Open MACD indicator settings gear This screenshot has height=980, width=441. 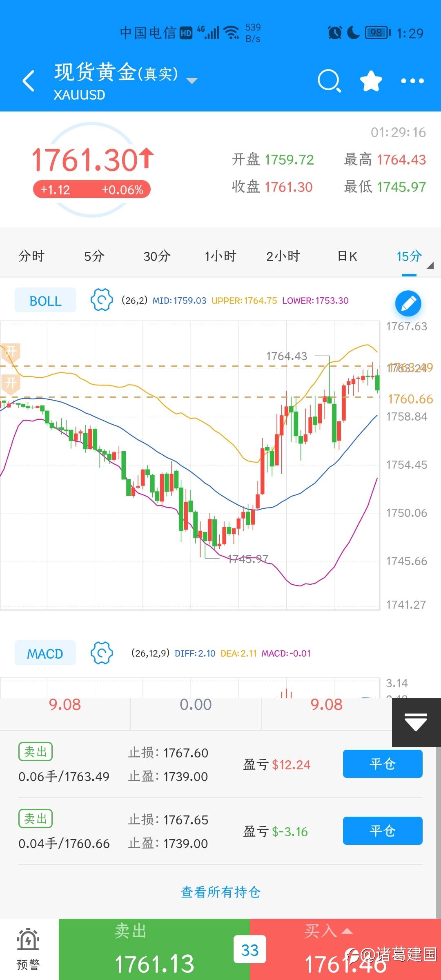coord(102,653)
